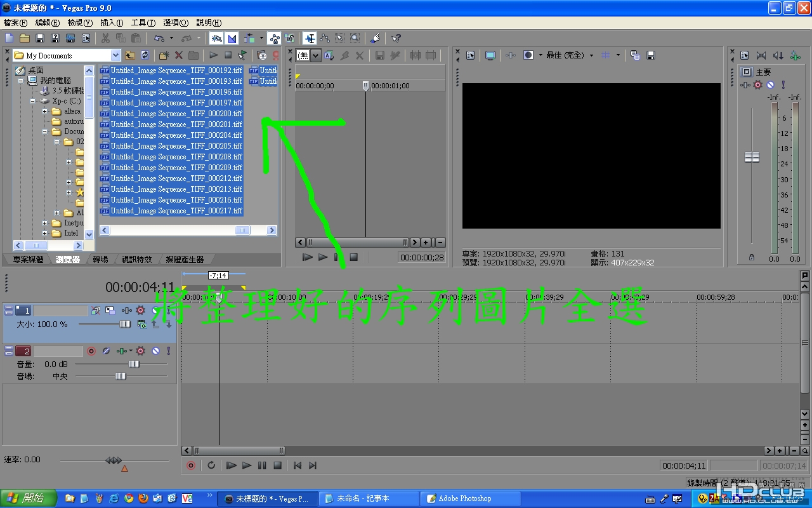Click the 開始 Start button

[x=28, y=498]
